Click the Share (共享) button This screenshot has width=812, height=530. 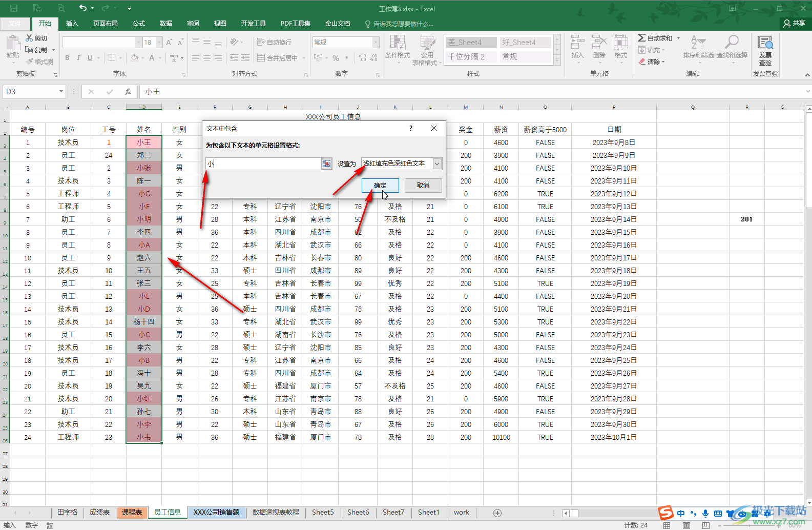click(795, 23)
